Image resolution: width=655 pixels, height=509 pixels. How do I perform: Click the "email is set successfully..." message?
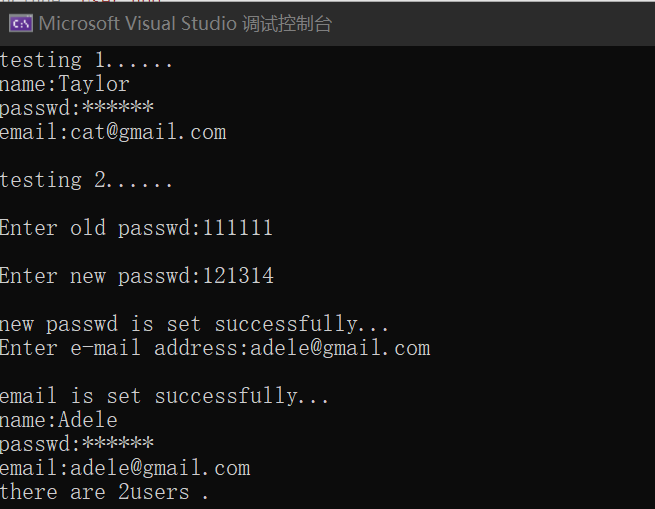click(x=164, y=396)
